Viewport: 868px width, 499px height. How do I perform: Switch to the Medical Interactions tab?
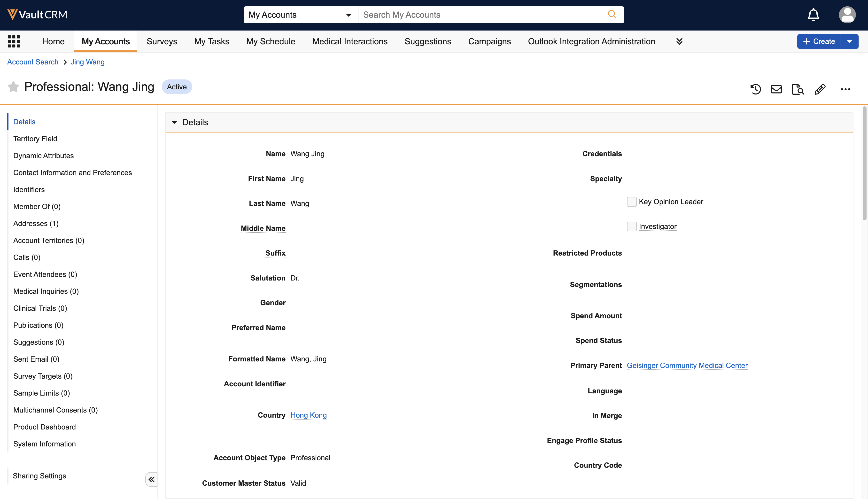(350, 41)
